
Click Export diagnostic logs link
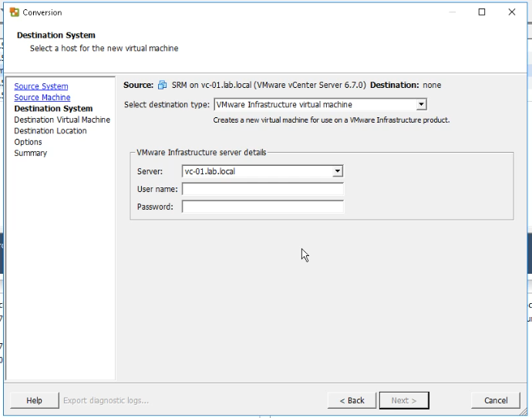[x=106, y=400]
